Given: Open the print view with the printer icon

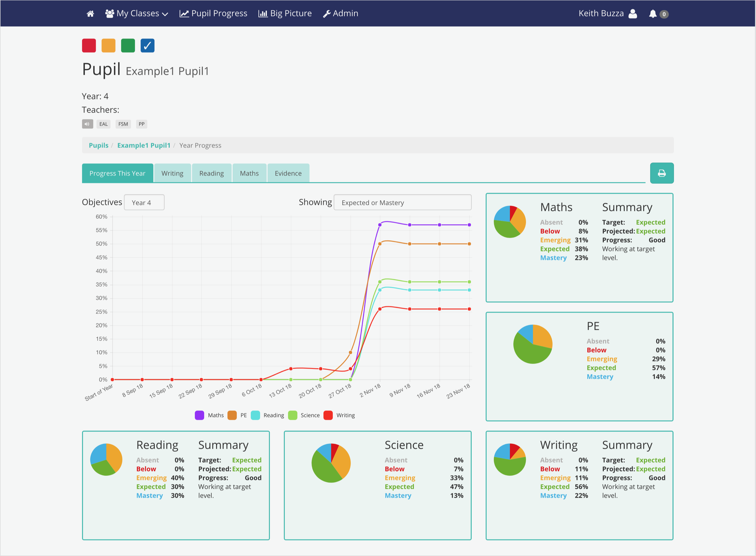Looking at the screenshot, I should coord(661,173).
